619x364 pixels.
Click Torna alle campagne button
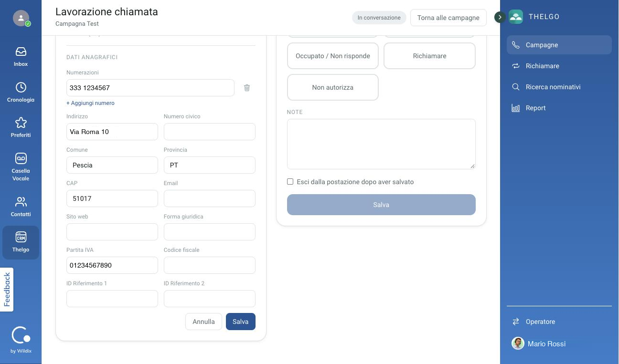tap(448, 18)
